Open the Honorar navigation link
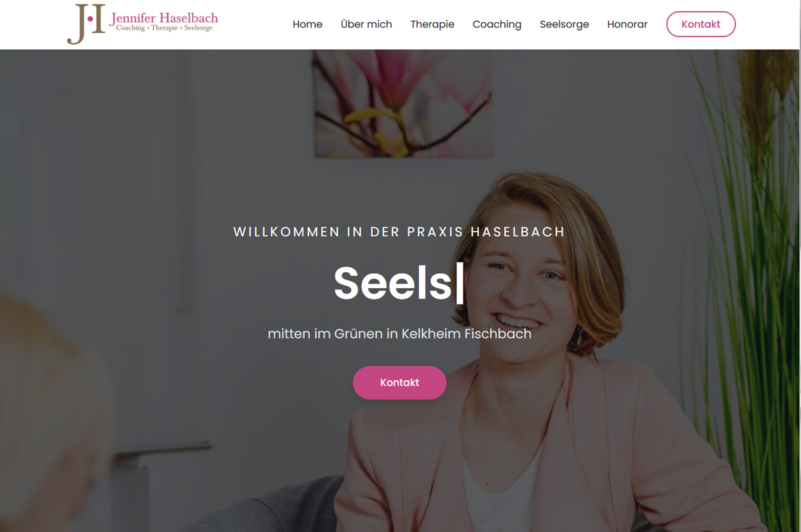This screenshot has height=532, width=801. (627, 24)
